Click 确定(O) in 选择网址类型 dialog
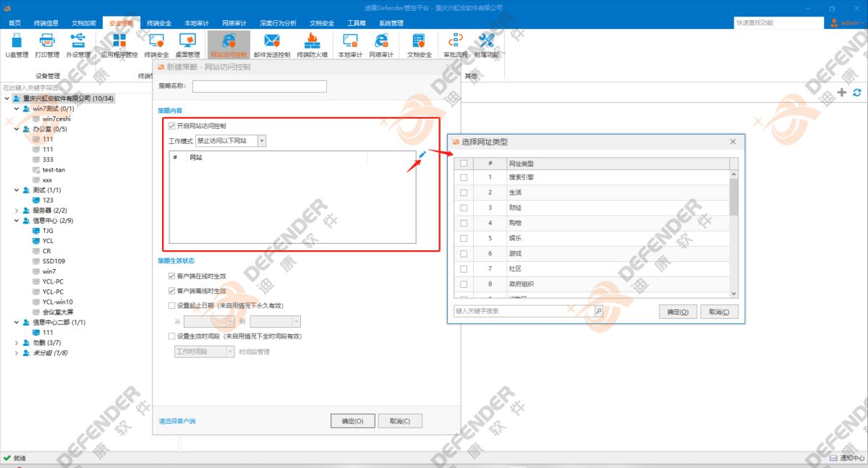Screen dimensions: 868x468 click(678, 312)
